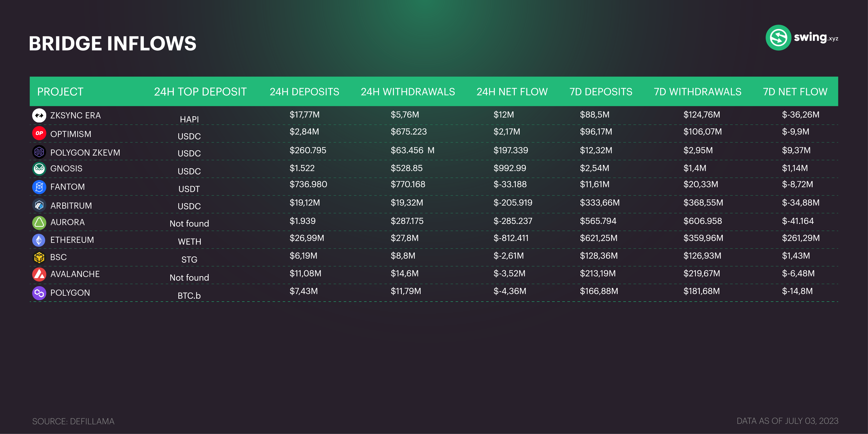This screenshot has width=868, height=434.
Task: Click the $1.522 Gnosis deposits value
Action: coord(302,168)
